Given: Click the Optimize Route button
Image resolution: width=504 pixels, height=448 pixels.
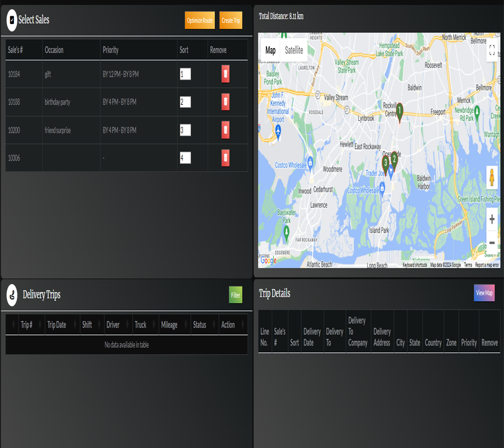Looking at the screenshot, I should point(199,20).
